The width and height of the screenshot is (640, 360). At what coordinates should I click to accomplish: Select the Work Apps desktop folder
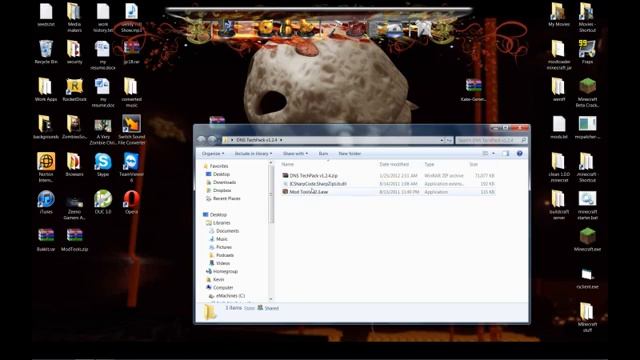coord(46,90)
